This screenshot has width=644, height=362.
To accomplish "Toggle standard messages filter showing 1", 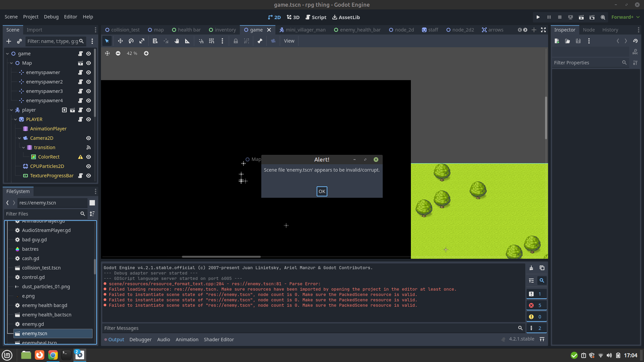I will point(536,294).
